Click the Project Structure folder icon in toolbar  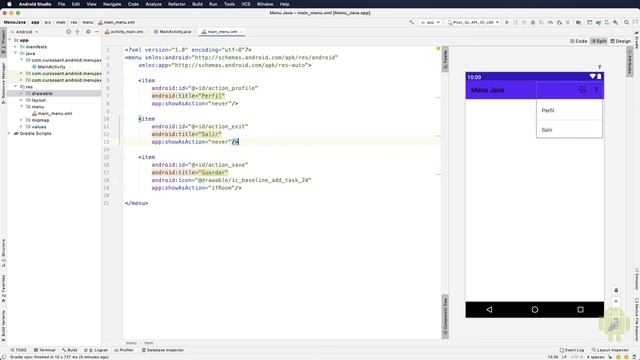pos(578,22)
